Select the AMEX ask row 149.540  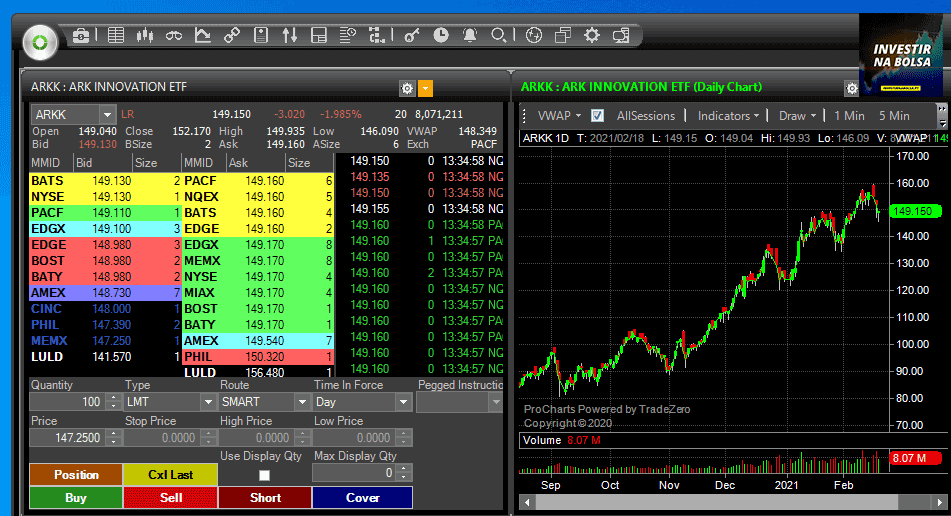coord(258,341)
